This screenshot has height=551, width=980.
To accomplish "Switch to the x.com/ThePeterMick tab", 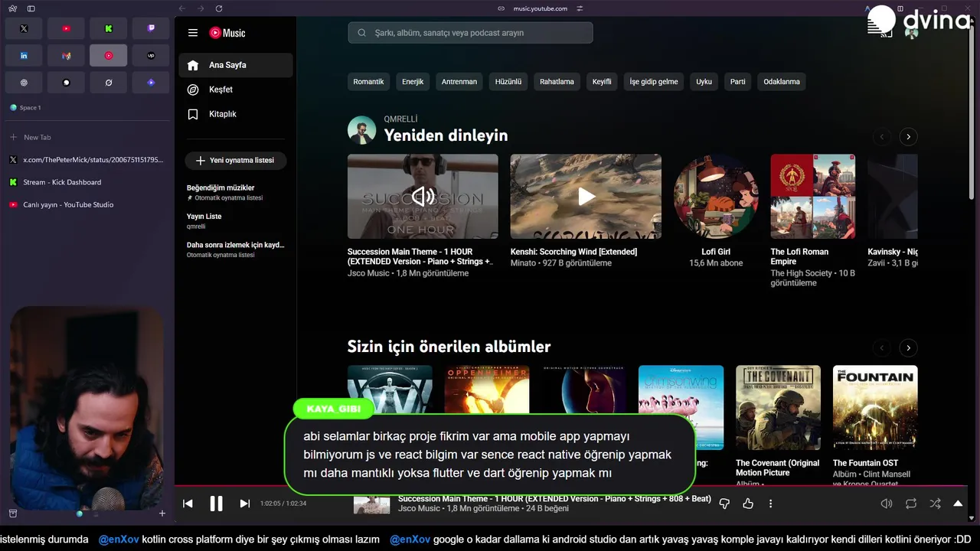I will pyautogui.click(x=87, y=160).
